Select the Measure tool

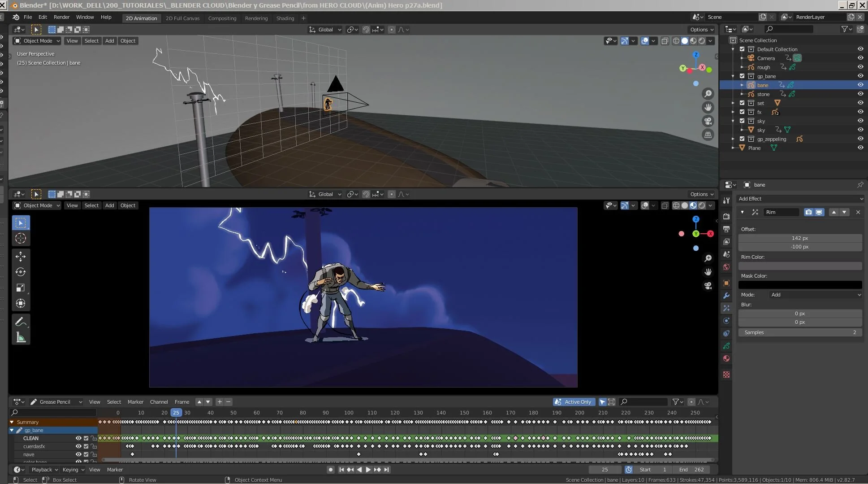21,337
